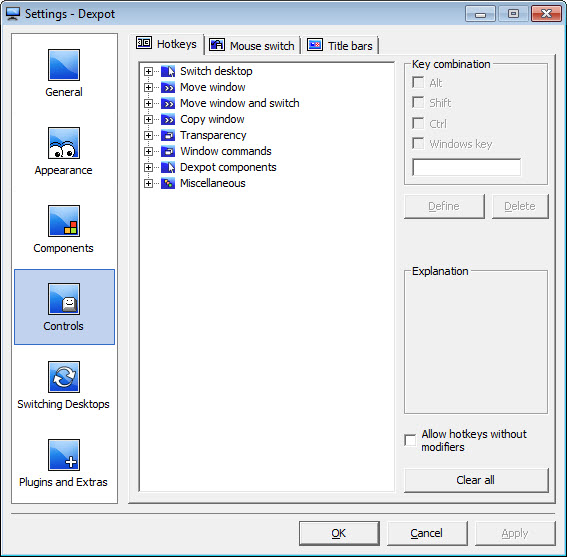Switch to the Title bars tab
This screenshot has height=557, width=567.
click(x=340, y=46)
